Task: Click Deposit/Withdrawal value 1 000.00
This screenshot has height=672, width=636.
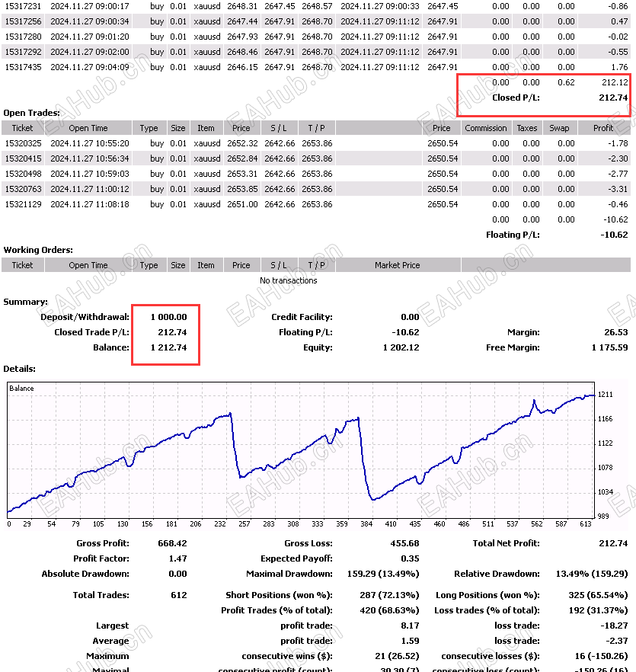Action: tap(168, 317)
